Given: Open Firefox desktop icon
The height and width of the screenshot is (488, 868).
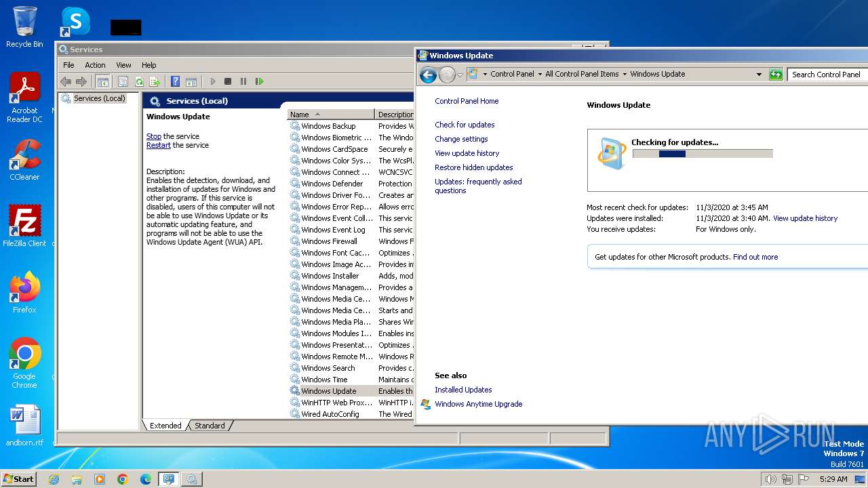Looking at the screenshot, I should tap(24, 292).
